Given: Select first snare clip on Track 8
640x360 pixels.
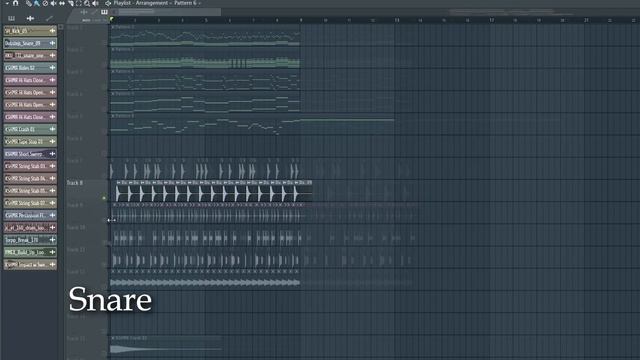Looking at the screenshot, I should coord(122,191).
